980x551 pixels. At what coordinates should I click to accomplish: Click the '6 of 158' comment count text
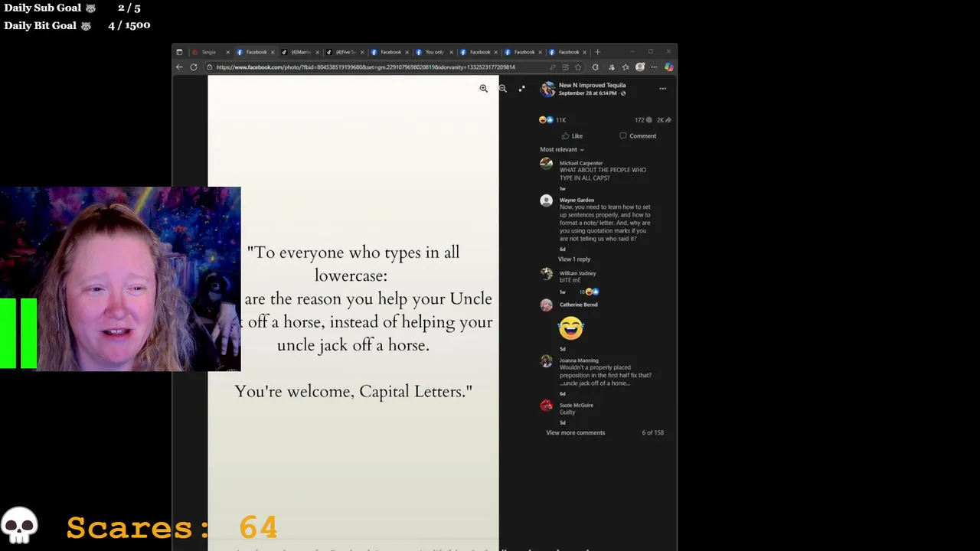tap(652, 433)
